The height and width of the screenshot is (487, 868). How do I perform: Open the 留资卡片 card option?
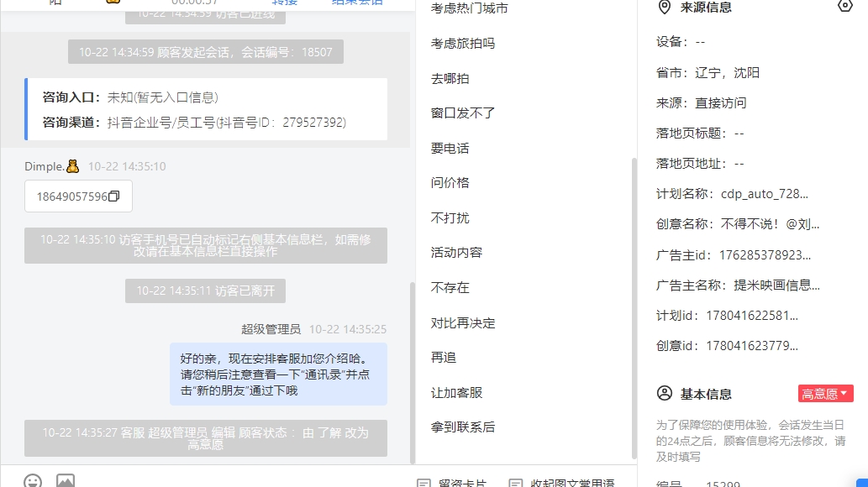pyautogui.click(x=452, y=483)
